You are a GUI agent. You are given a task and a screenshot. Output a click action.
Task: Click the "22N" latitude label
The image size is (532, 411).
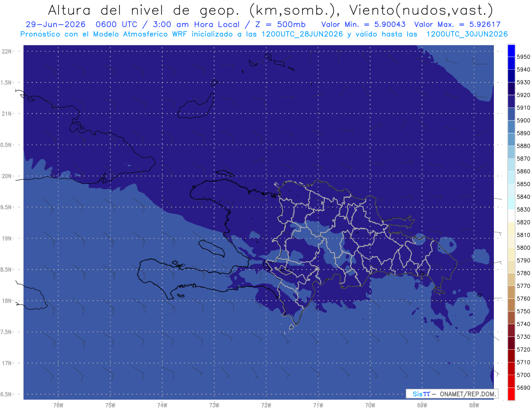pyautogui.click(x=7, y=51)
